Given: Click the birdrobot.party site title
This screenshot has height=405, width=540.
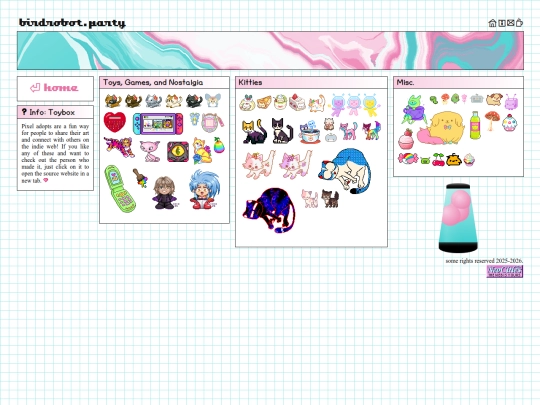Looking at the screenshot, I should (72, 23).
